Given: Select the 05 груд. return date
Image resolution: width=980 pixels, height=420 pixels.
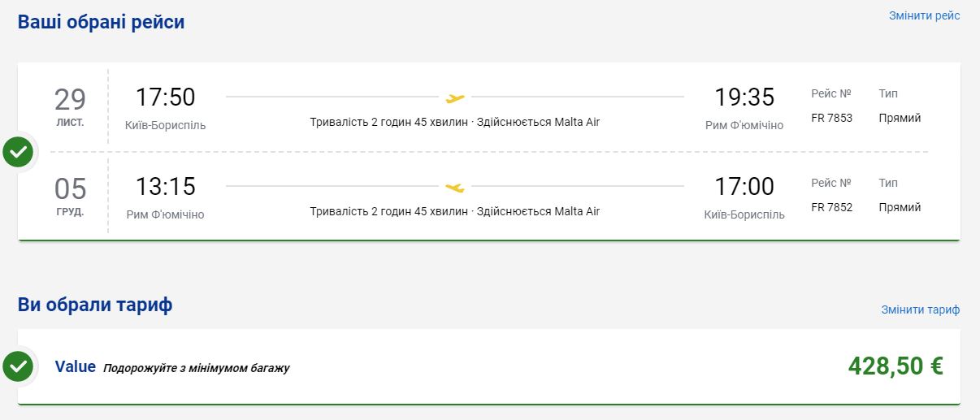Looking at the screenshot, I should (x=70, y=196).
